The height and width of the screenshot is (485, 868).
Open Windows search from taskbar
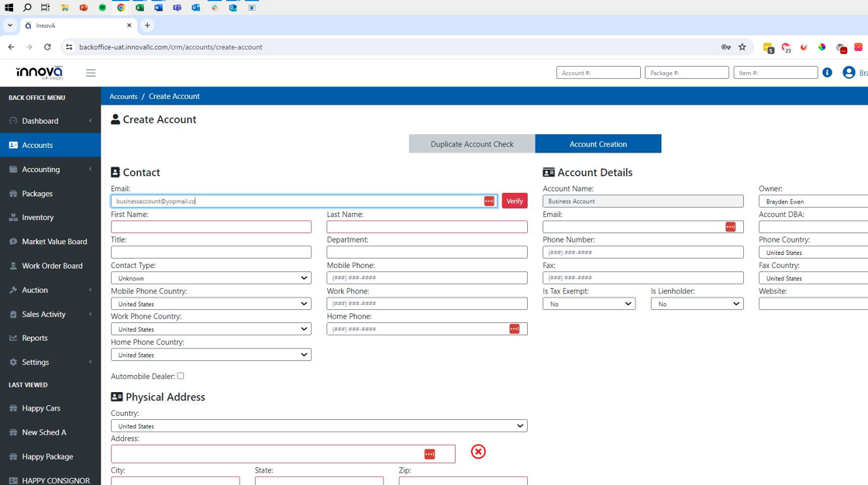[27, 8]
